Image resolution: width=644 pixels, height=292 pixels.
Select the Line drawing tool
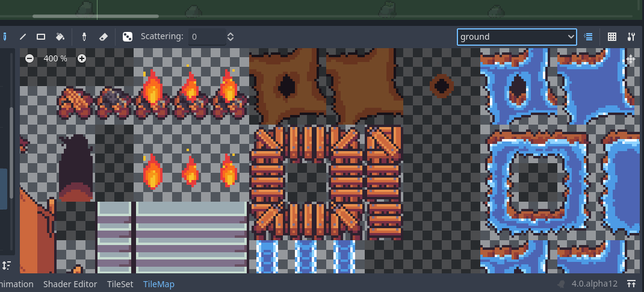coord(23,37)
